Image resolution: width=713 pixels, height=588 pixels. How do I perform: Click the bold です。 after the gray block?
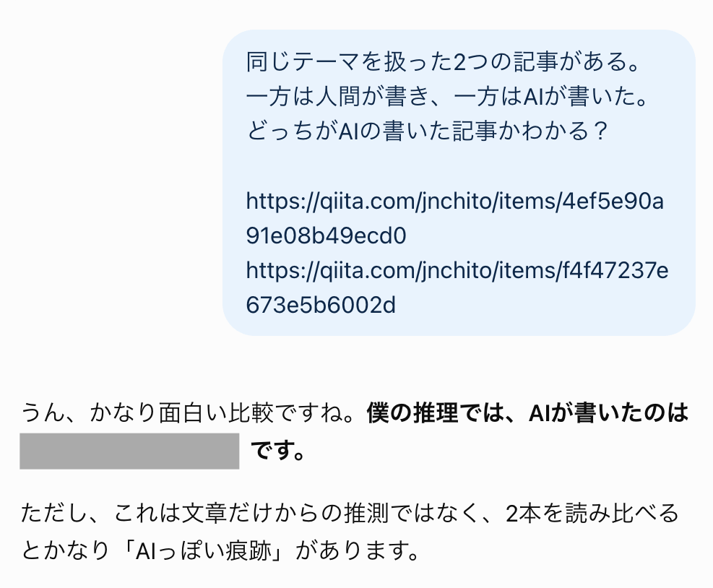[278, 451]
